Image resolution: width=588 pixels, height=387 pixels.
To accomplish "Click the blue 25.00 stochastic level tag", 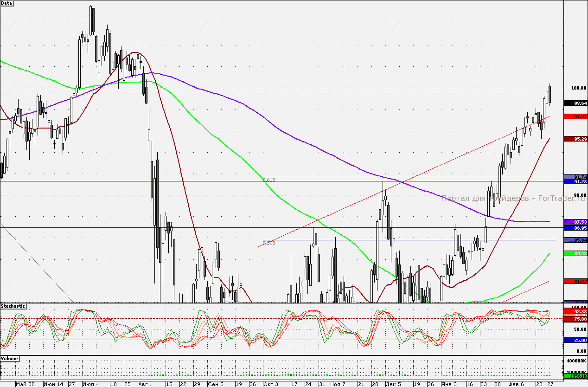I will [575, 340].
